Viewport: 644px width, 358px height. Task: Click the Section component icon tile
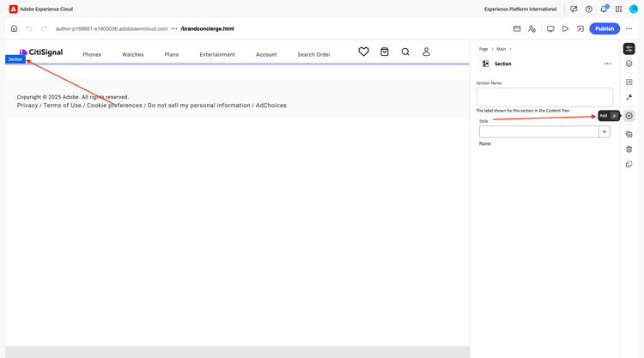(485, 64)
